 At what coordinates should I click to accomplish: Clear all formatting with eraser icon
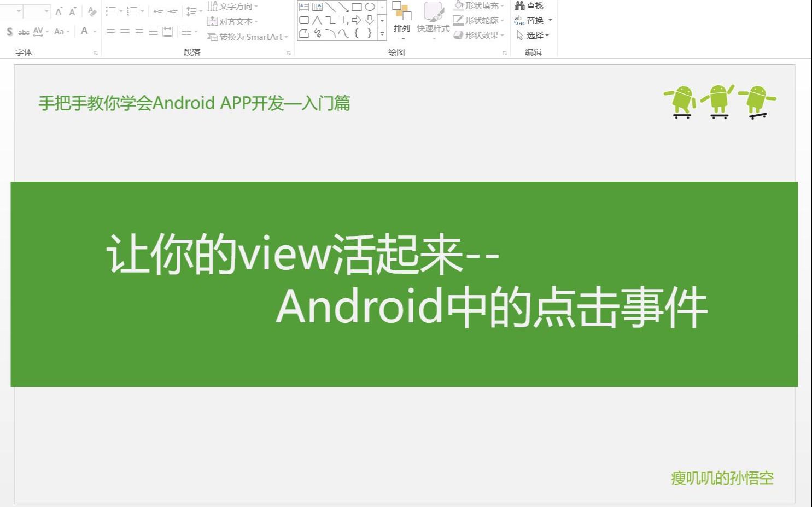click(92, 11)
